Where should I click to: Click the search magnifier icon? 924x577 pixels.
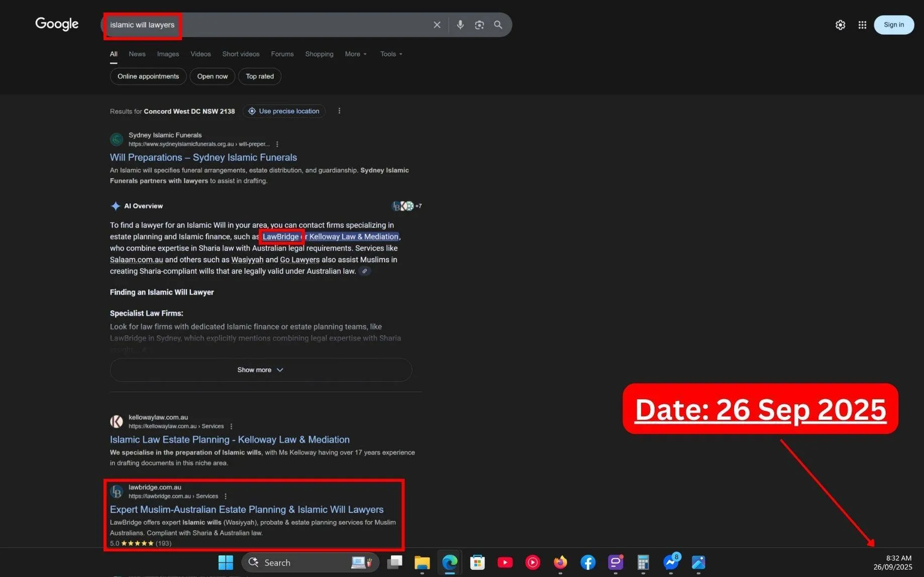click(x=498, y=25)
